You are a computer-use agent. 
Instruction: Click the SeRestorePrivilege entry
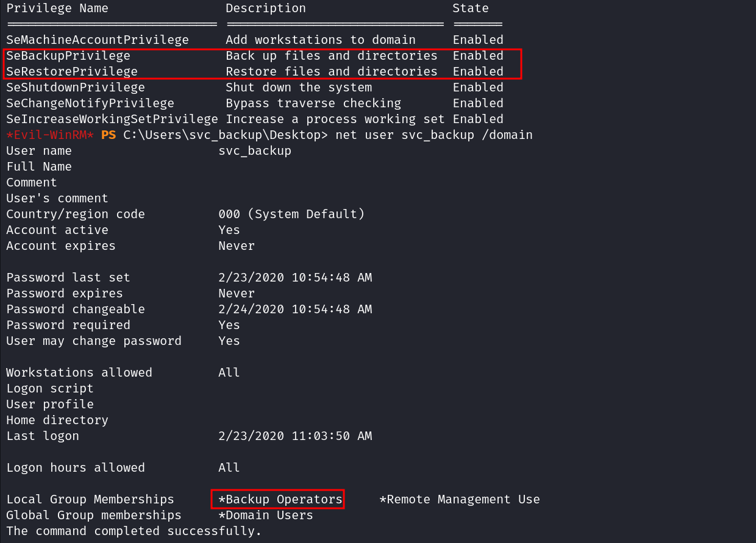pos(72,71)
